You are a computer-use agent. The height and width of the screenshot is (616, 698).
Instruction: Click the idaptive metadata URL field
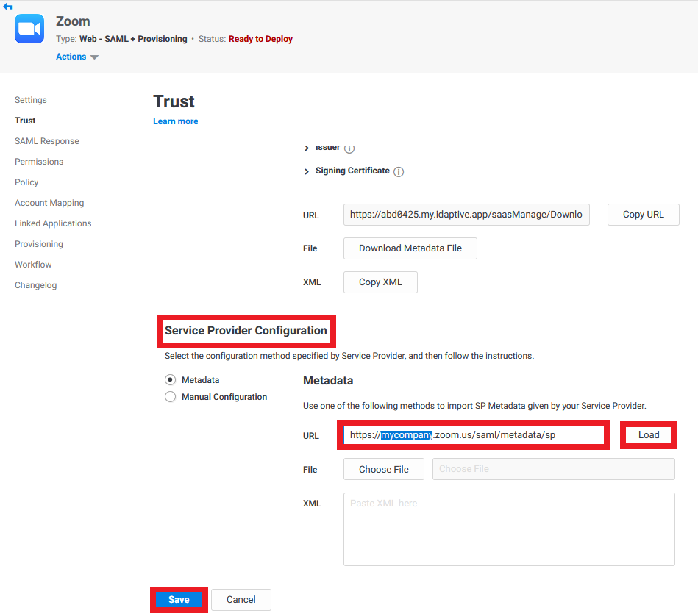466,215
